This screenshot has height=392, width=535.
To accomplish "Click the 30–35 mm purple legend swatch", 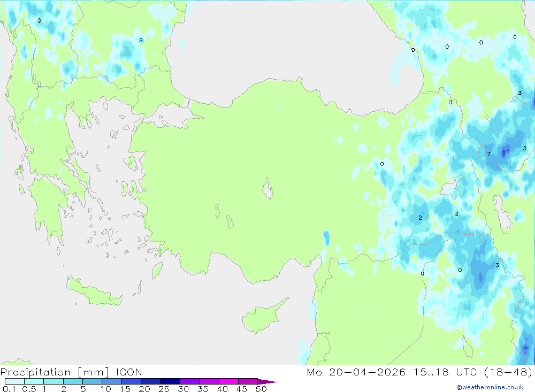I will click(190, 381).
